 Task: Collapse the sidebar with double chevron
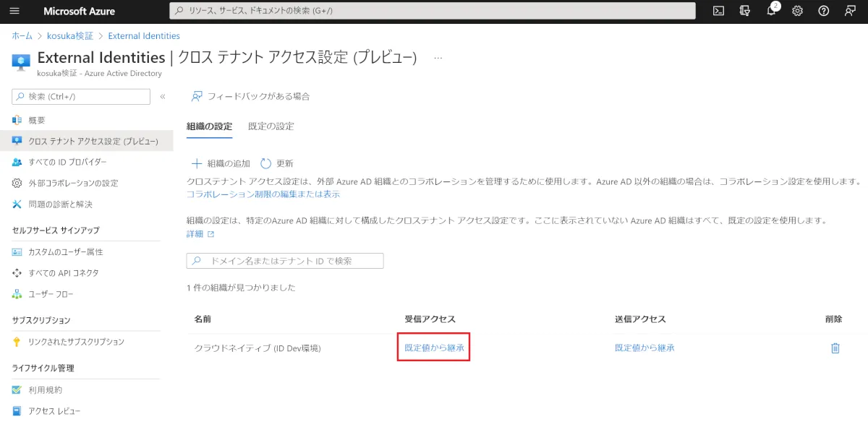(x=163, y=96)
